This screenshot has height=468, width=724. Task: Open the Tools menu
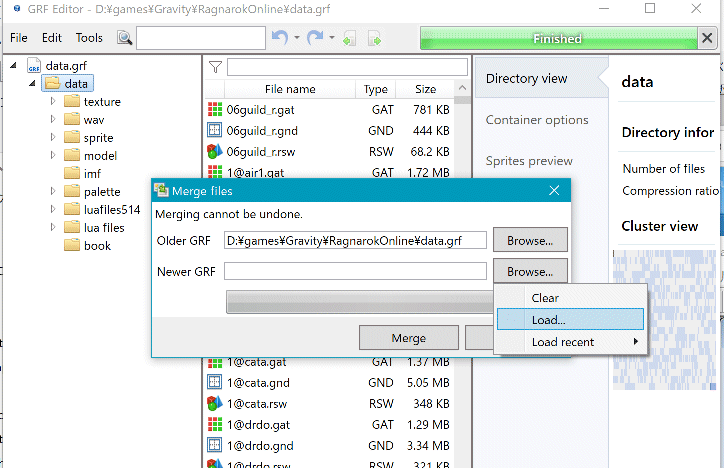[x=89, y=38]
